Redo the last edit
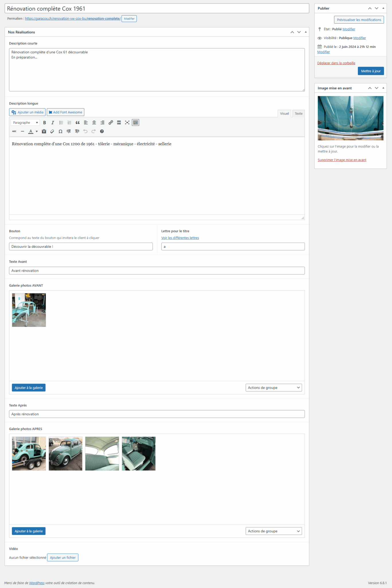 [x=93, y=131]
